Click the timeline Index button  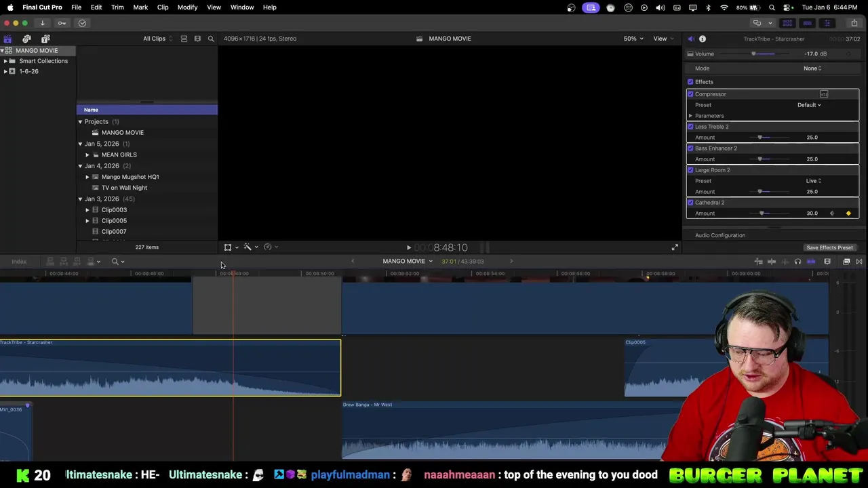(19, 262)
